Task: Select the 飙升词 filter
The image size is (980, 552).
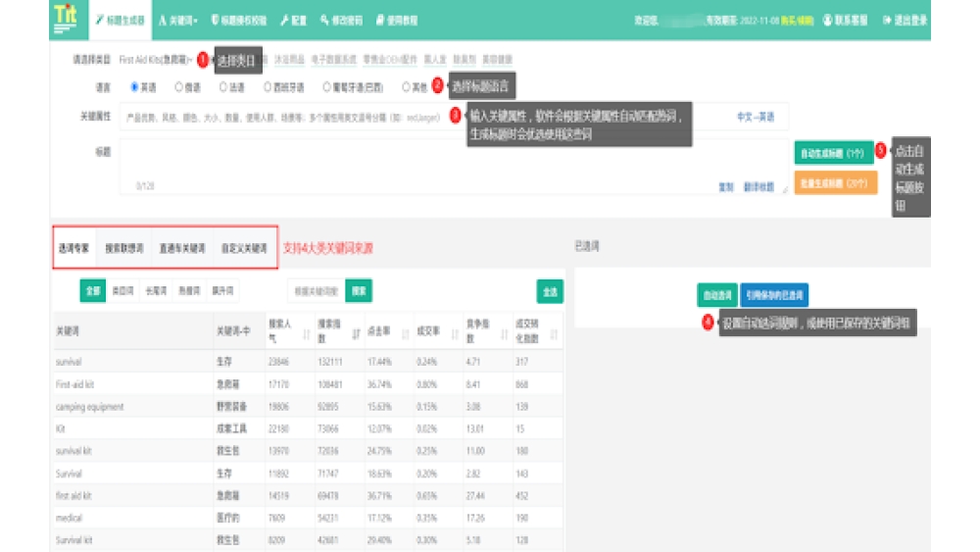Action: (222, 290)
